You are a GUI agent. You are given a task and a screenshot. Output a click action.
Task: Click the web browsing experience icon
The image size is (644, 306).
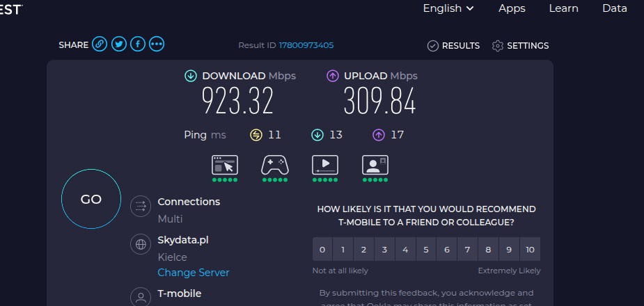(225, 165)
